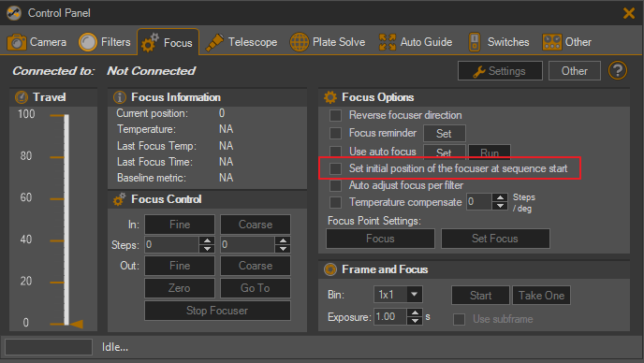Screen dimensions: 644x363
Task: Open the Switches tab
Action: click(x=499, y=42)
